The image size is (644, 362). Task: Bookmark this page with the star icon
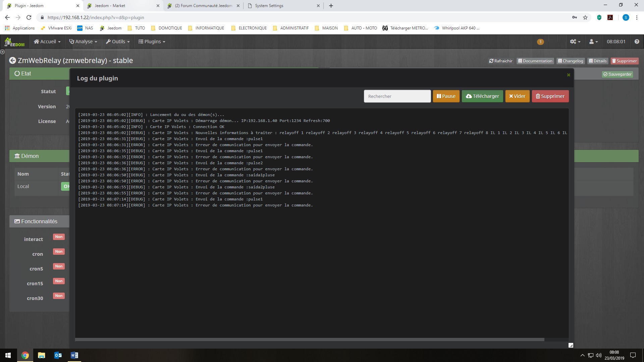click(585, 17)
